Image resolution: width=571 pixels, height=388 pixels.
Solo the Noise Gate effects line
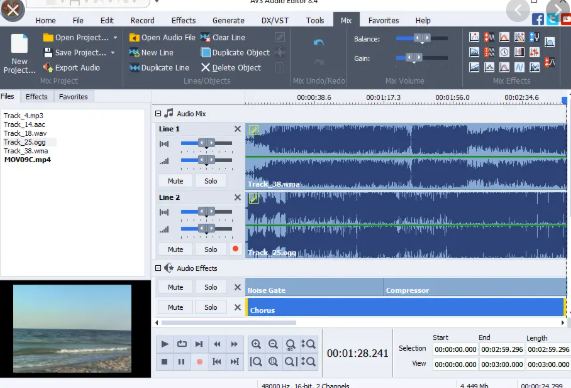pyautogui.click(x=210, y=287)
